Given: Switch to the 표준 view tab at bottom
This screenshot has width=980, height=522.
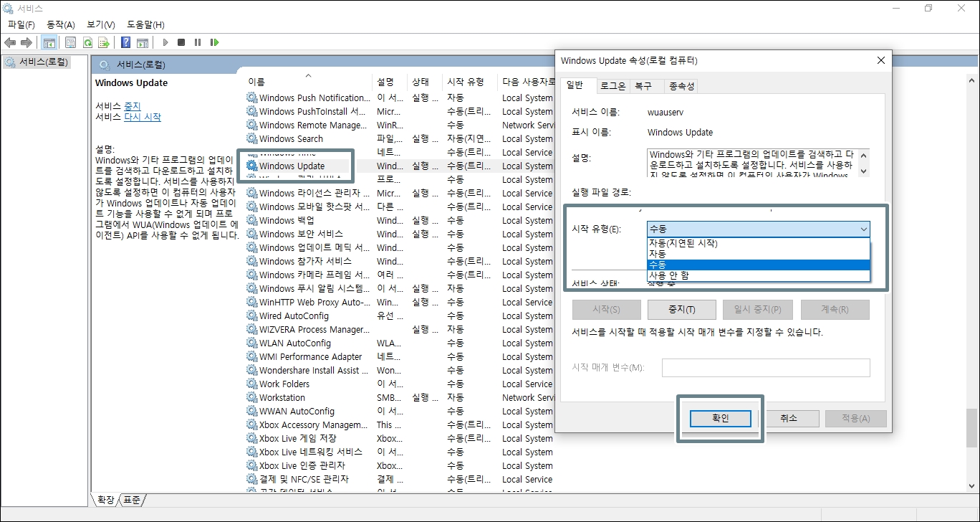Looking at the screenshot, I should click(x=131, y=499).
